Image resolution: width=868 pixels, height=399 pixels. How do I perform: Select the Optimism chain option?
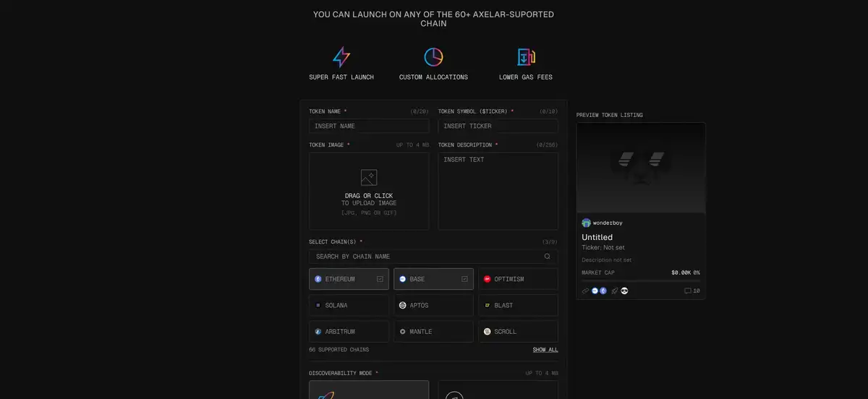tap(518, 279)
